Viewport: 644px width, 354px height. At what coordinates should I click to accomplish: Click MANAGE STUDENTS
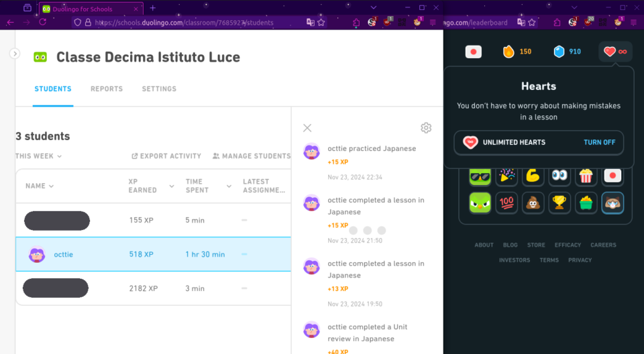[252, 156]
